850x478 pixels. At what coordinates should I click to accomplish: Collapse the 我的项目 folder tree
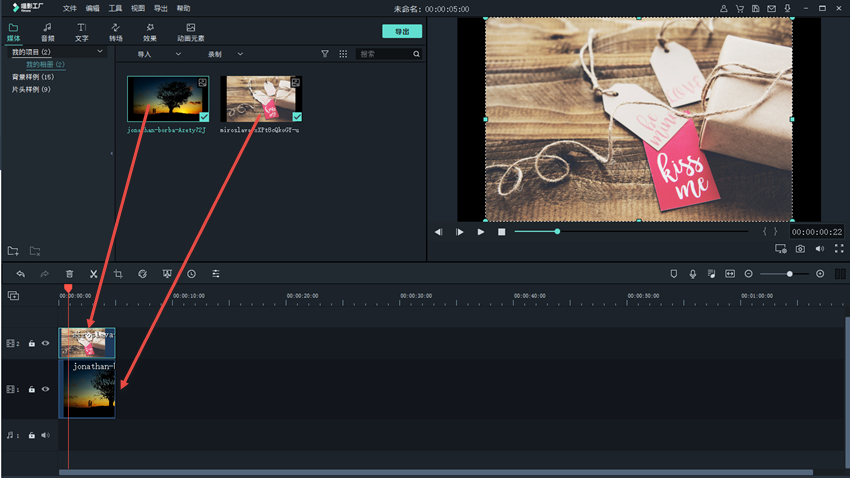[x=100, y=51]
